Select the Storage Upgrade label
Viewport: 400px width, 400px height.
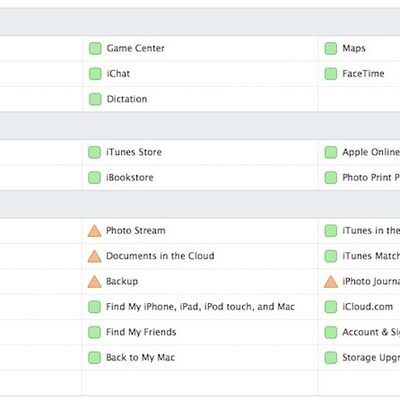pos(371,357)
